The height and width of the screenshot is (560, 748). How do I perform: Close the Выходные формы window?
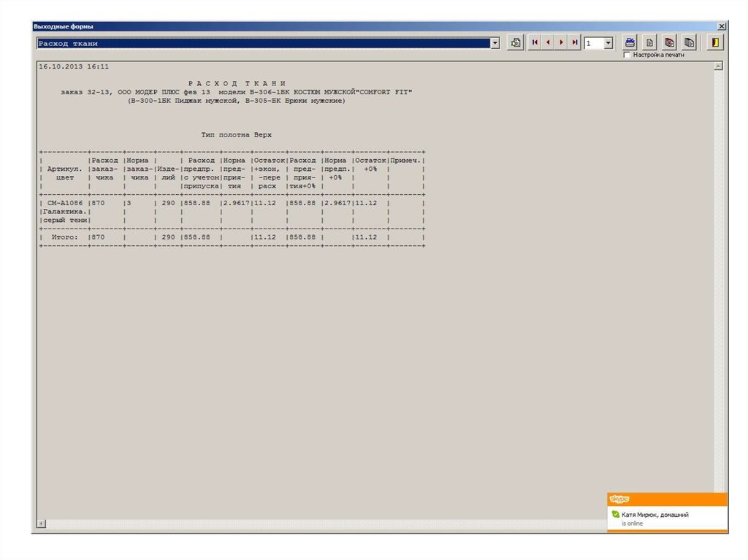pos(722,26)
